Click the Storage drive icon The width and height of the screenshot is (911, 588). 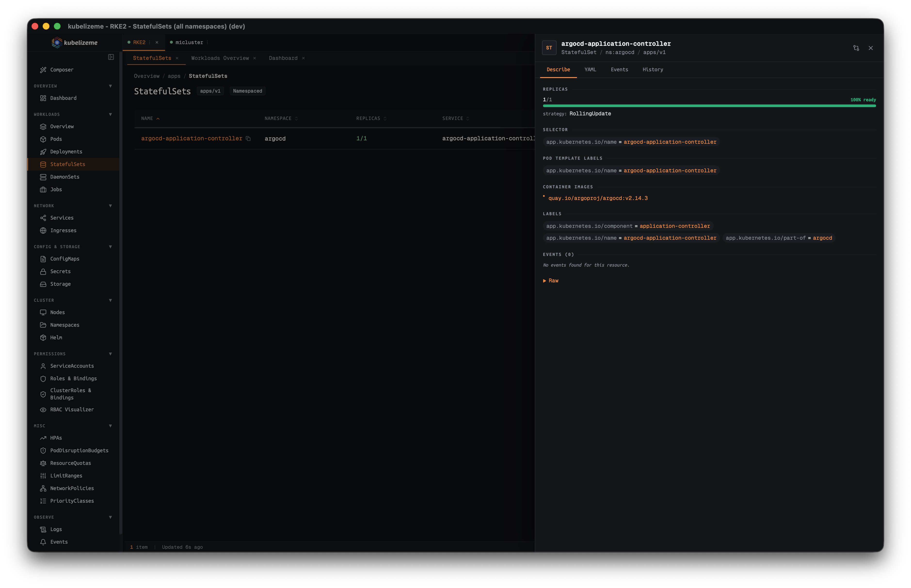click(x=43, y=284)
